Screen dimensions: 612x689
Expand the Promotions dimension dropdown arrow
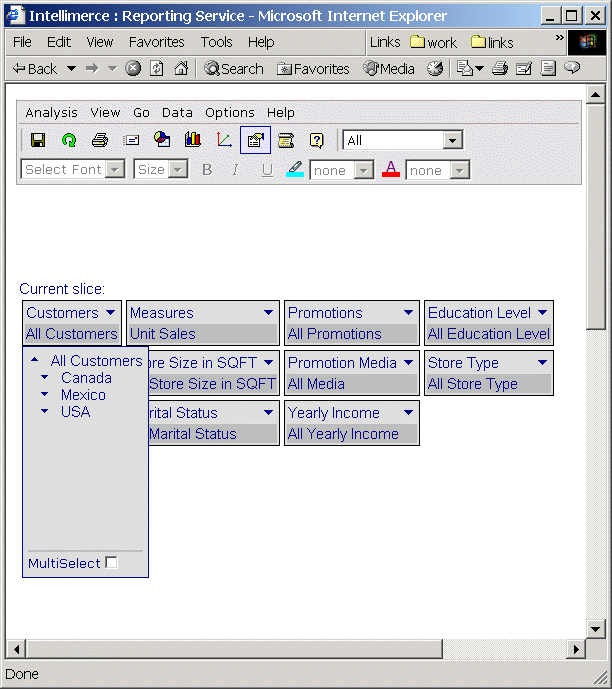[x=409, y=312]
